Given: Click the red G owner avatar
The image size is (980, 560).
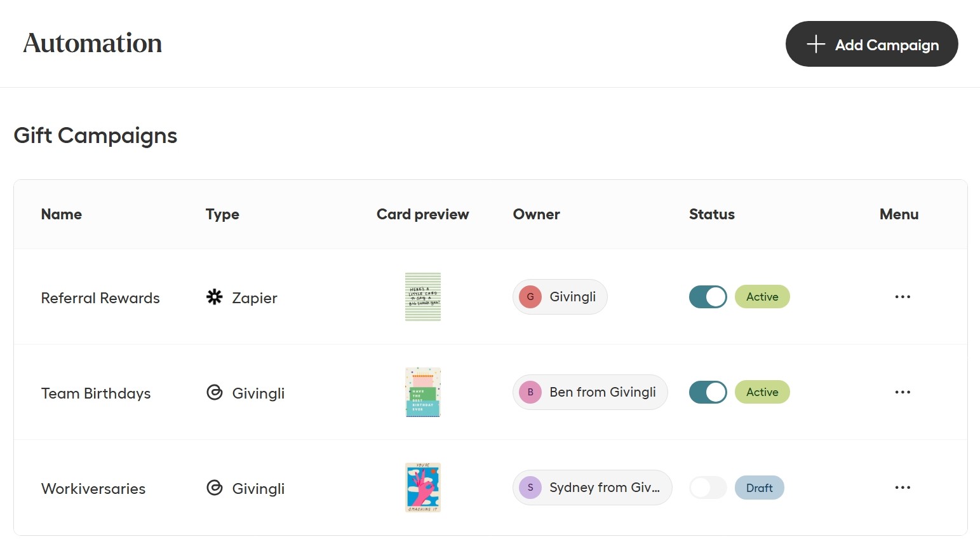Looking at the screenshot, I should pos(530,297).
